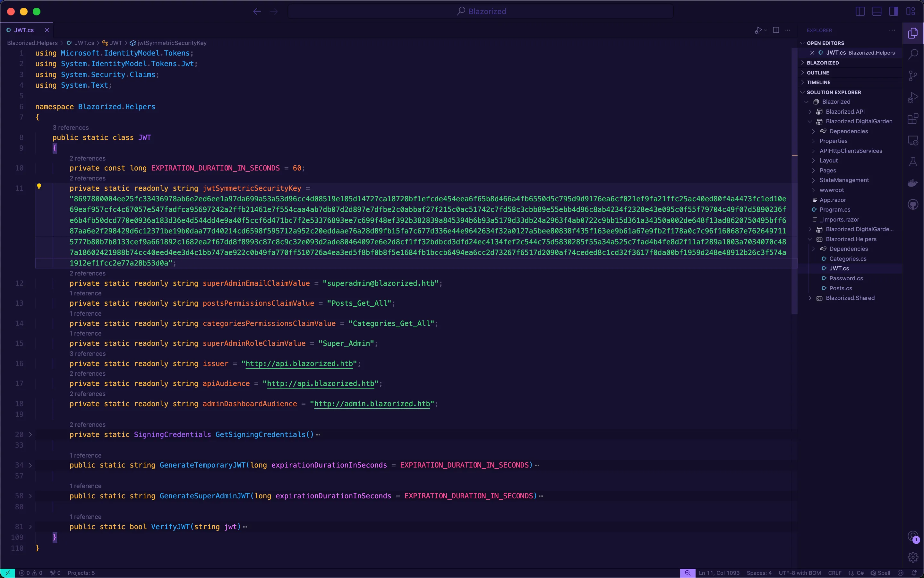924x578 pixels.
Task: Open the Remote Explorer view
Action: pos(913,140)
